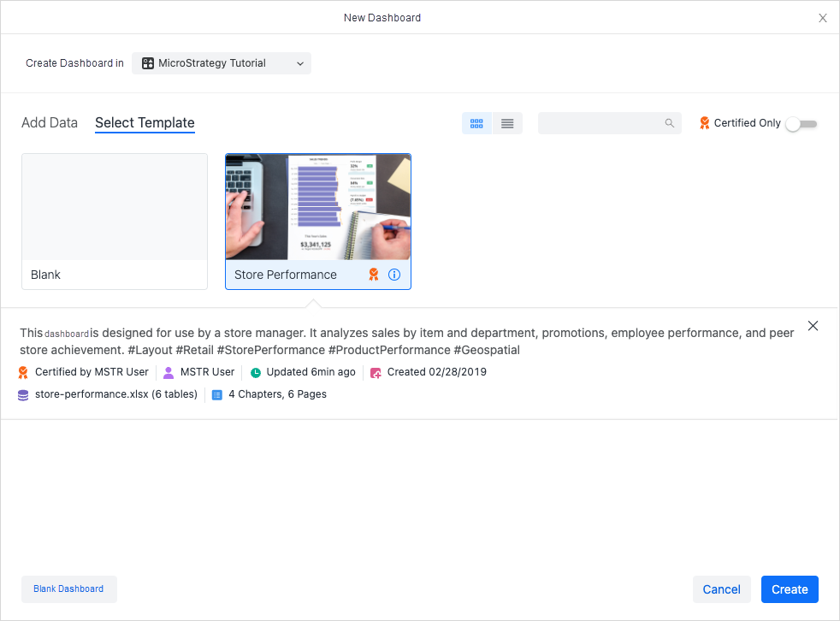Click info icon on Store Performance card
Image resolution: width=840 pixels, height=621 pixels.
[394, 275]
